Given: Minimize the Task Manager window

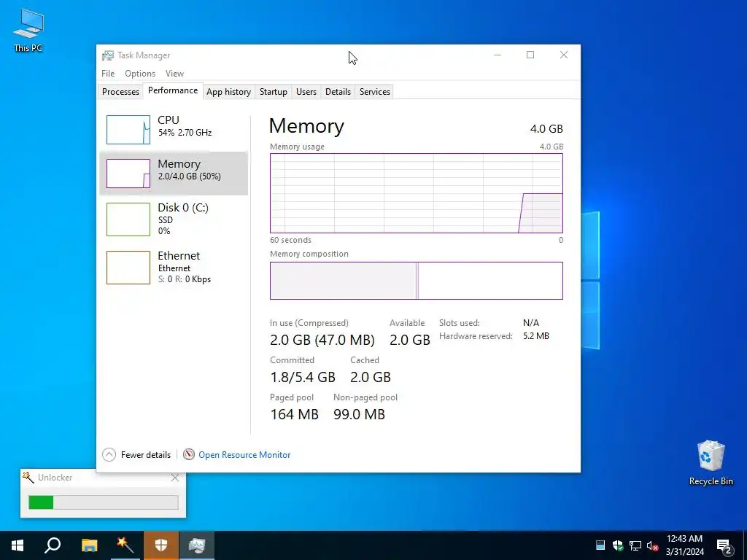Looking at the screenshot, I should tap(498, 55).
